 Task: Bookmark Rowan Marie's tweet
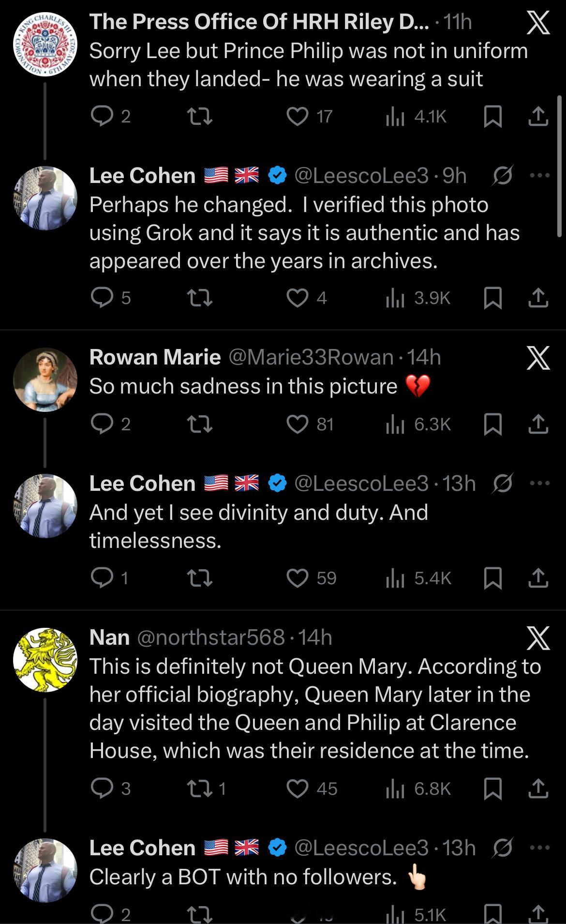click(x=492, y=424)
